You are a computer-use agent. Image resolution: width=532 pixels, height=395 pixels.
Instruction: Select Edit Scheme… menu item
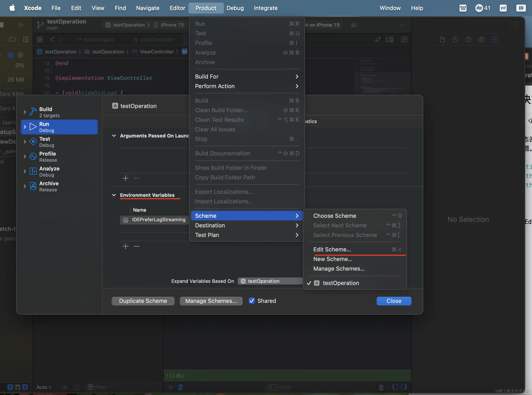coord(355,249)
